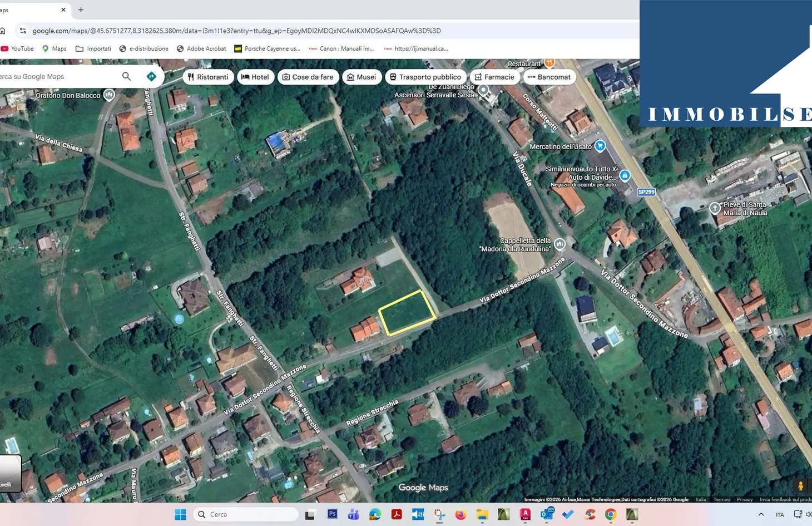Image resolution: width=812 pixels, height=526 pixels.
Task: Select the Ristoranti category chip
Action: point(208,77)
